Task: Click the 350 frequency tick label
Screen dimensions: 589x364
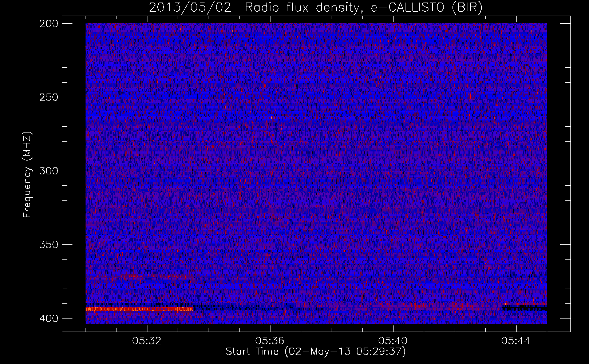Action: pos(48,245)
